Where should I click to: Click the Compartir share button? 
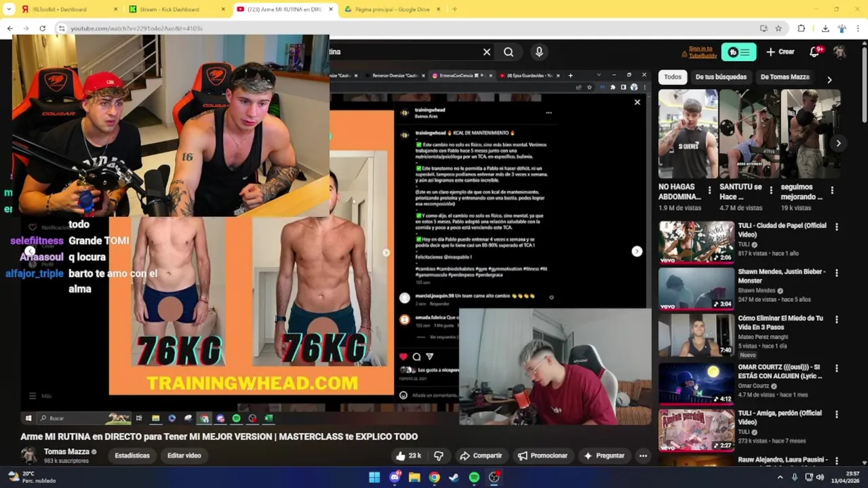pyautogui.click(x=481, y=455)
